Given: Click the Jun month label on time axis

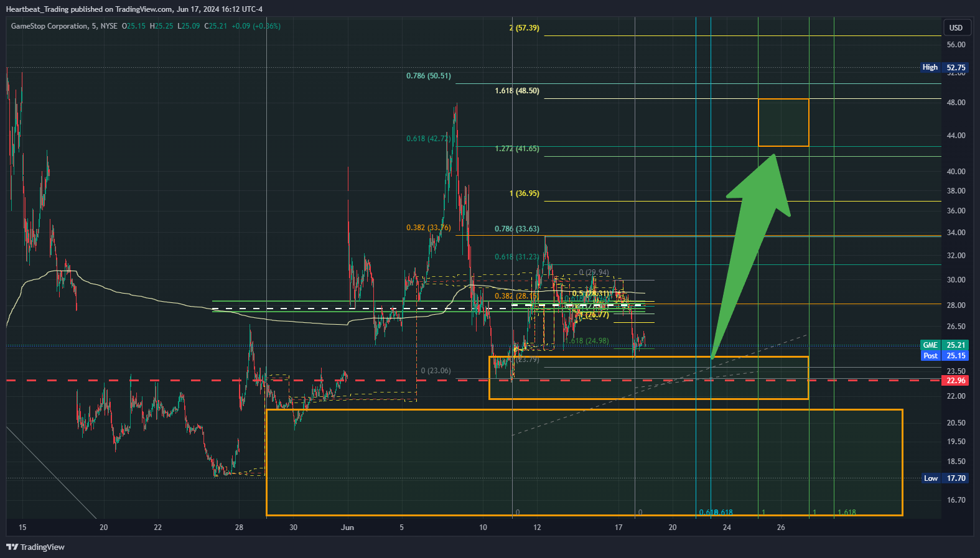Looking at the screenshot, I should [347, 528].
